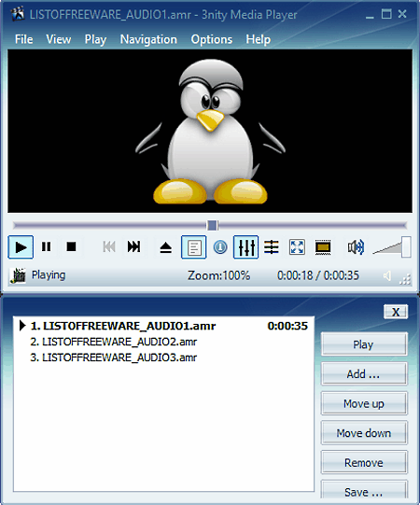Click the Move down button
The height and width of the screenshot is (505, 420).
364,433
